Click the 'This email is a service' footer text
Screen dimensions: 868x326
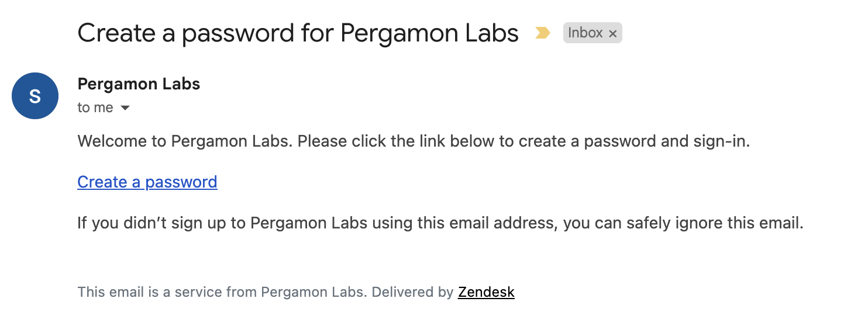click(296, 292)
